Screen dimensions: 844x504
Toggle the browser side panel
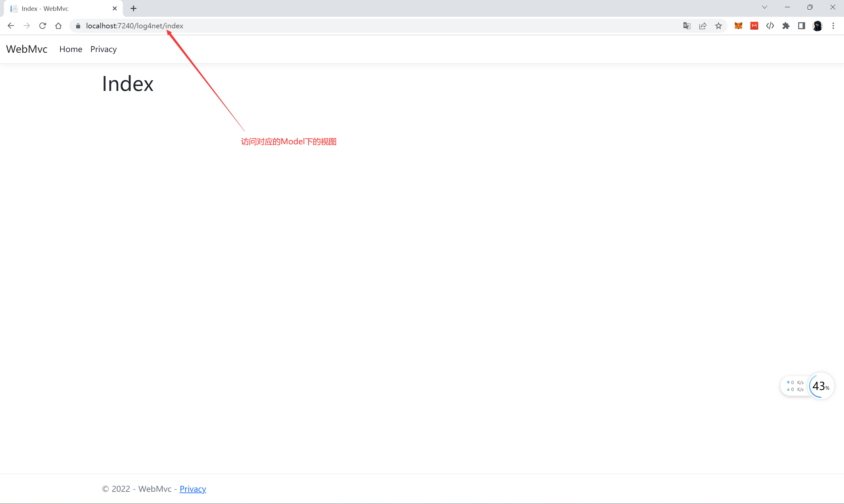coord(801,26)
